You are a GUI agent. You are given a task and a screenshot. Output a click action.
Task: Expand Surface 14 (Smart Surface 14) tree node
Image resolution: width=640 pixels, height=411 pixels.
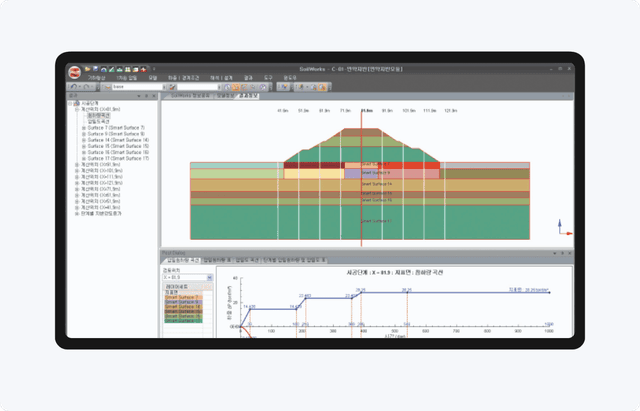click(84, 141)
